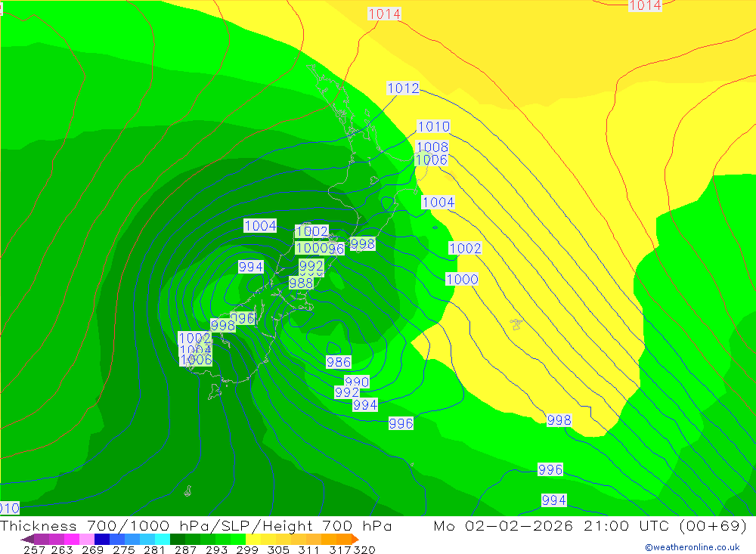This screenshot has height=554, width=756.
Task: Select the bright magenta legend swatch
Action: coord(72,539)
